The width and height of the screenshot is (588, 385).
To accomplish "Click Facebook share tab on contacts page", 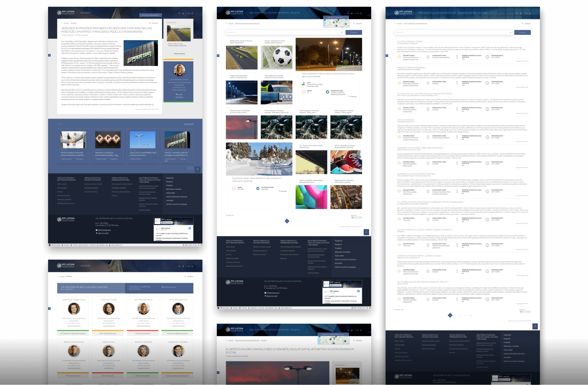I will 49,308.
